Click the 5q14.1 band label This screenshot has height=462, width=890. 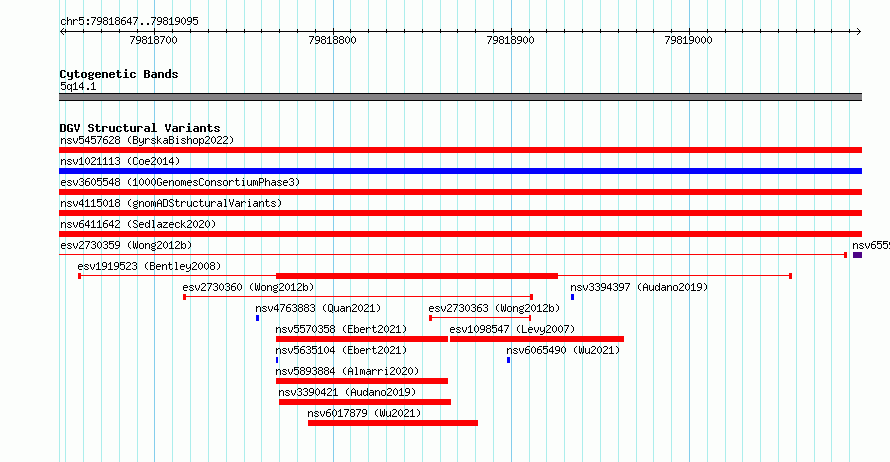(x=78, y=86)
